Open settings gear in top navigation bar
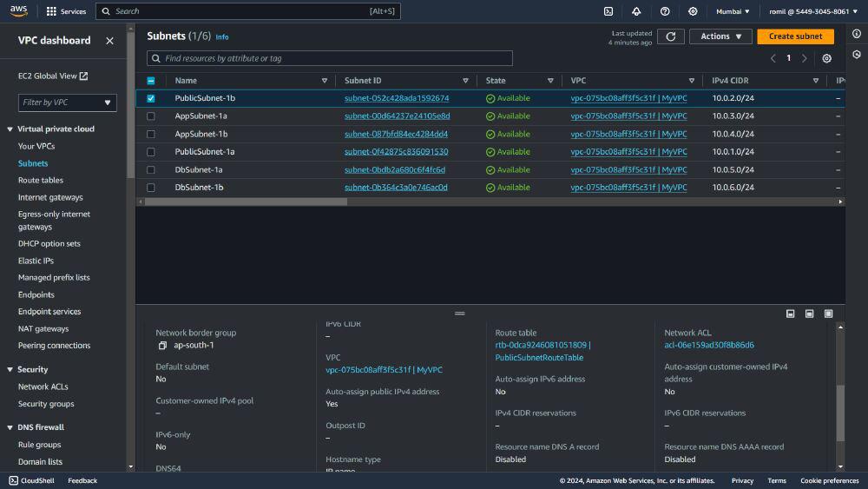868x489 pixels. [693, 11]
